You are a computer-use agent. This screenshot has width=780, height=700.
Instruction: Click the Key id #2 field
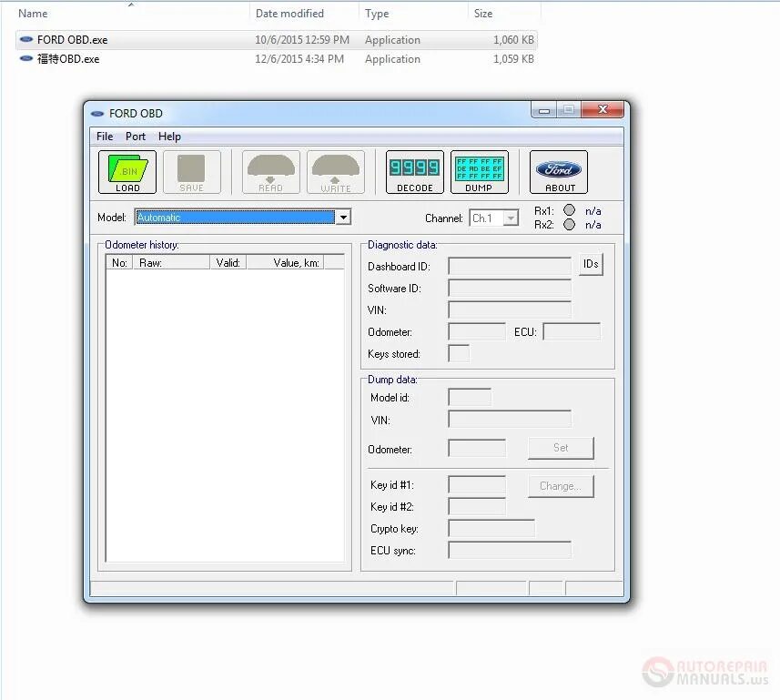click(477, 507)
